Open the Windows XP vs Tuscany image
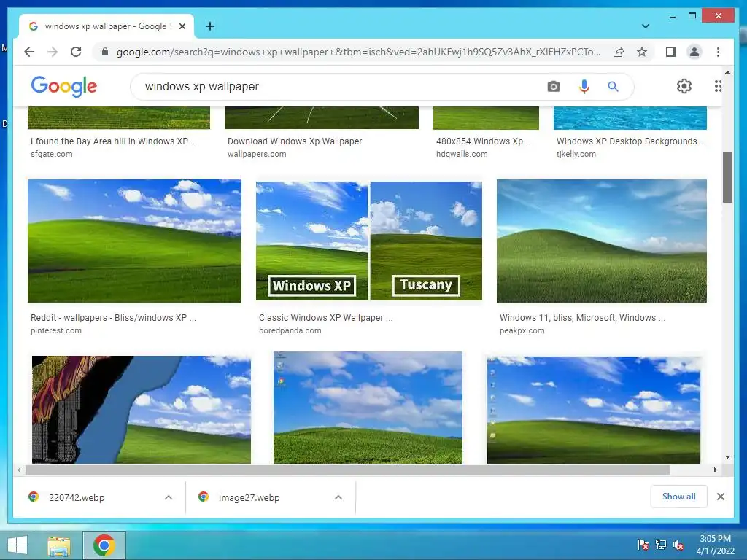This screenshot has height=560, width=747. (368, 241)
